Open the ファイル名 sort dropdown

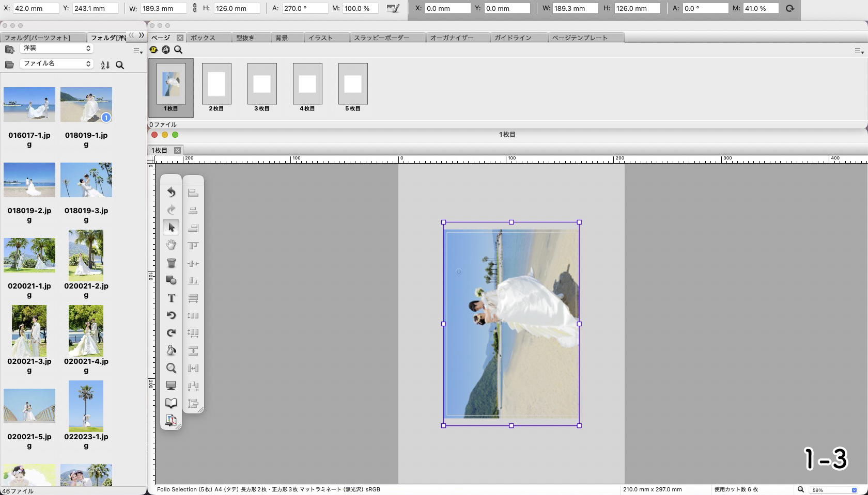click(x=56, y=63)
